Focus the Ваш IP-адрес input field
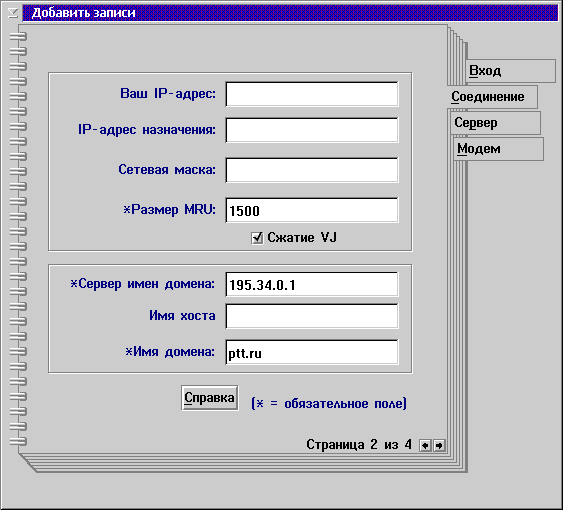 point(312,94)
